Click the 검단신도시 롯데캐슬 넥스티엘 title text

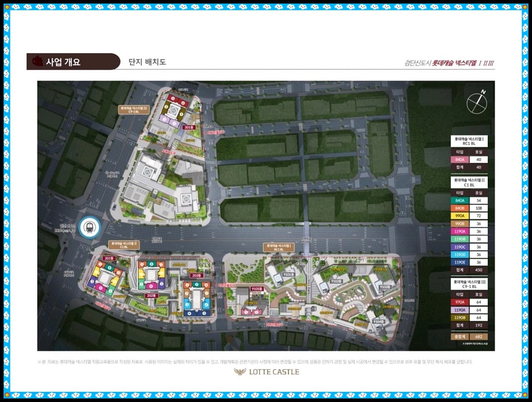tap(449, 63)
